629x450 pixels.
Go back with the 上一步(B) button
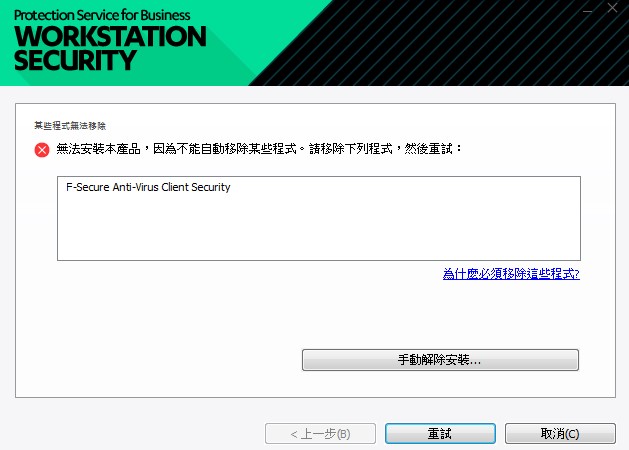[320, 434]
